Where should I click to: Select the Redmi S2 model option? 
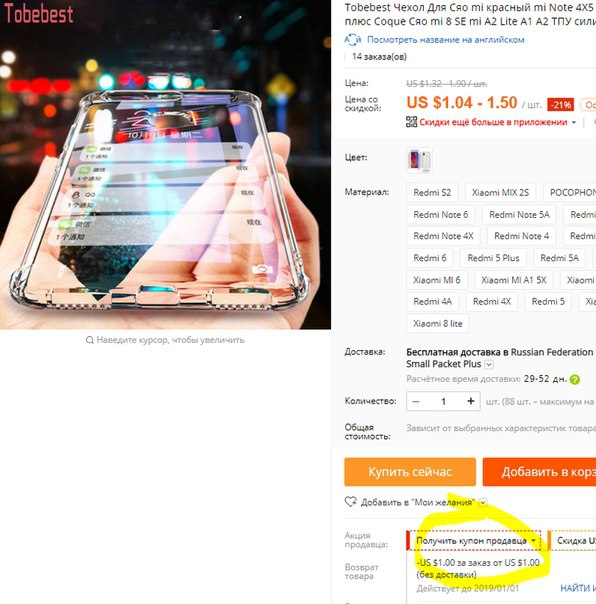point(432,193)
